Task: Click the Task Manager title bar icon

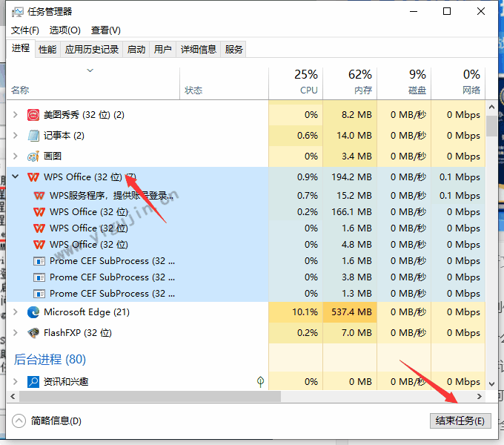Action: click(x=17, y=12)
